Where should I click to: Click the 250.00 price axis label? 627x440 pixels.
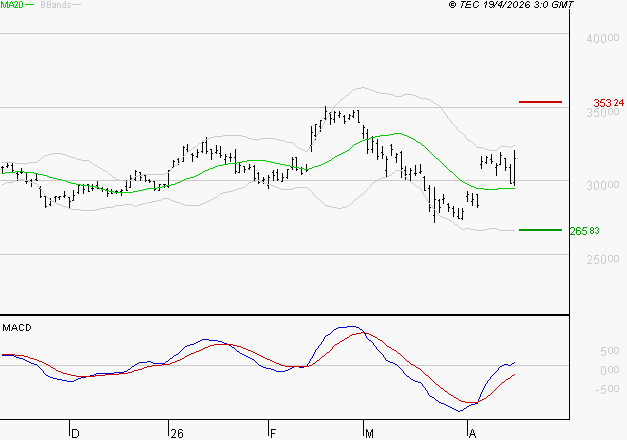point(603,260)
